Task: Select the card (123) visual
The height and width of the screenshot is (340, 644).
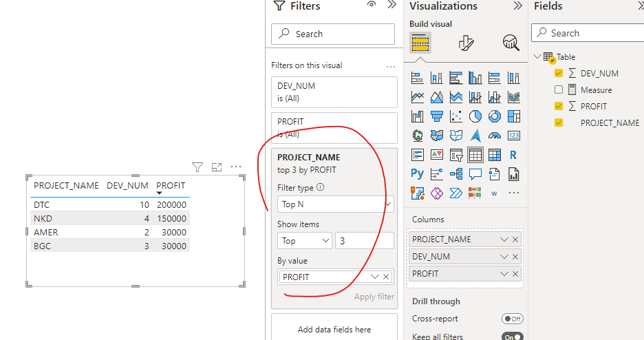Action: click(514, 136)
